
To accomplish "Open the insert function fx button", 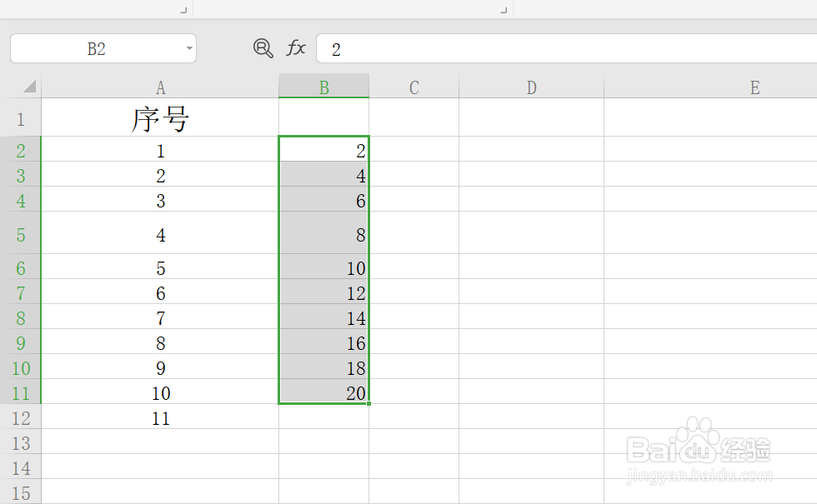I will tap(296, 48).
